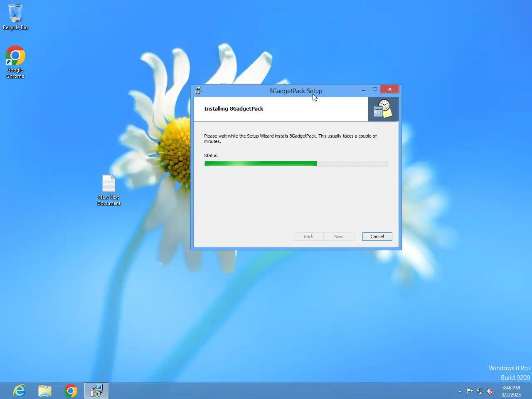Click the disabled Next button
The width and height of the screenshot is (532, 399).
point(339,236)
